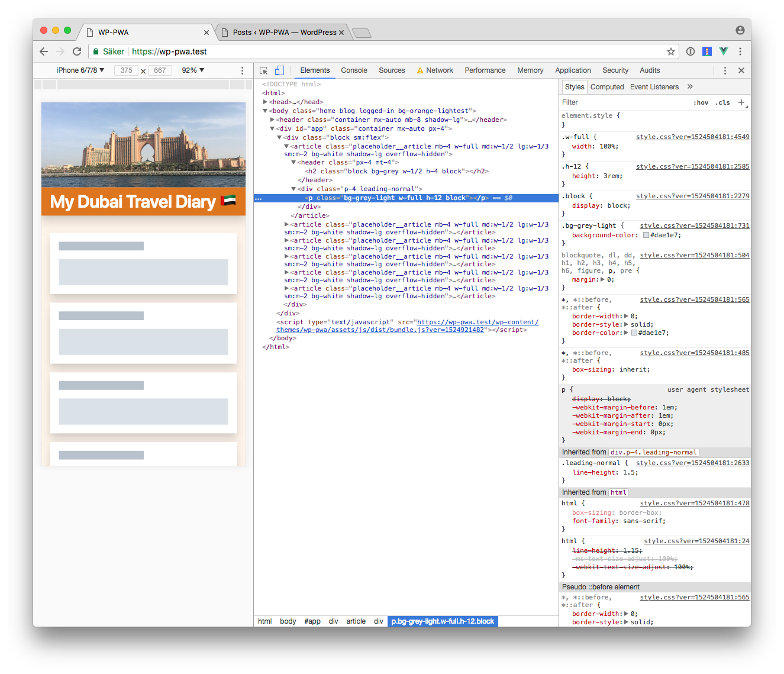The width and height of the screenshot is (784, 674).
Task: Collapse the body element node
Action: (265, 111)
